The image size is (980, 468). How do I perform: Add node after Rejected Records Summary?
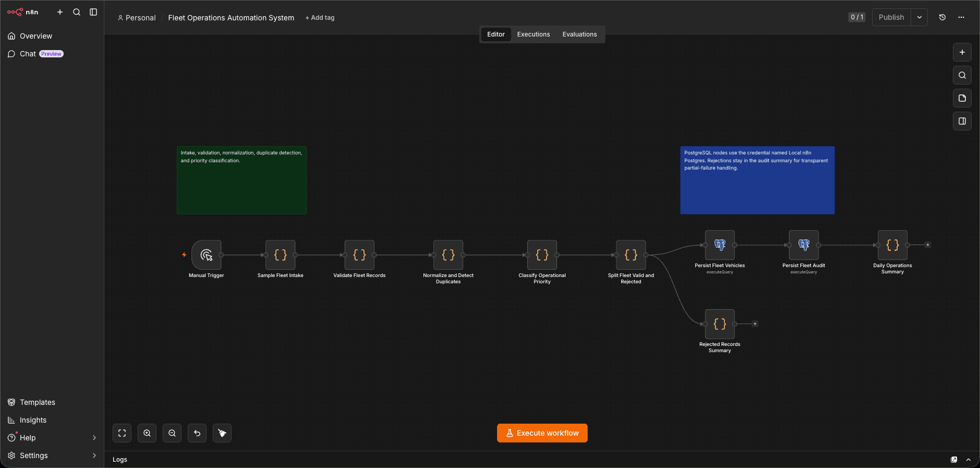755,324
